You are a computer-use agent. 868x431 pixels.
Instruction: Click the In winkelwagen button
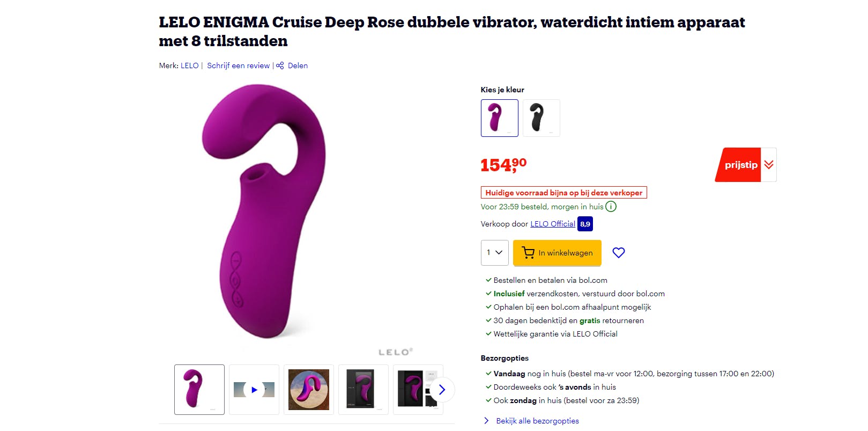tap(557, 253)
